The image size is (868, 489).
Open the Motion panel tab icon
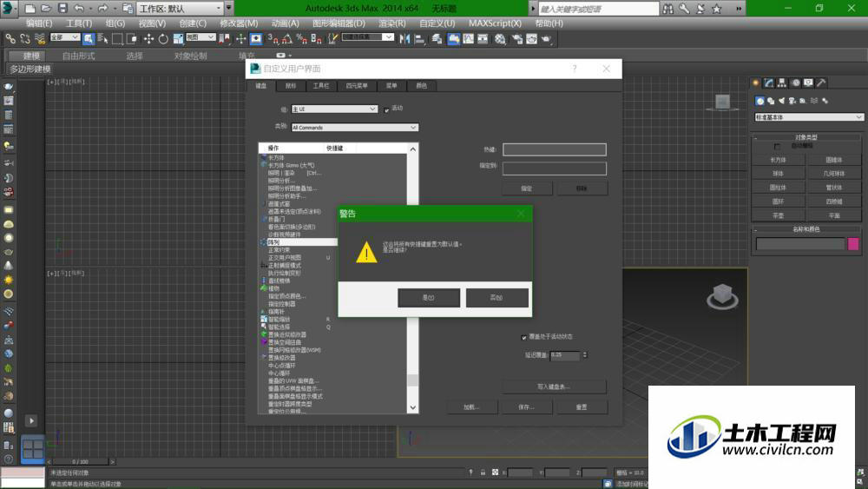[795, 83]
